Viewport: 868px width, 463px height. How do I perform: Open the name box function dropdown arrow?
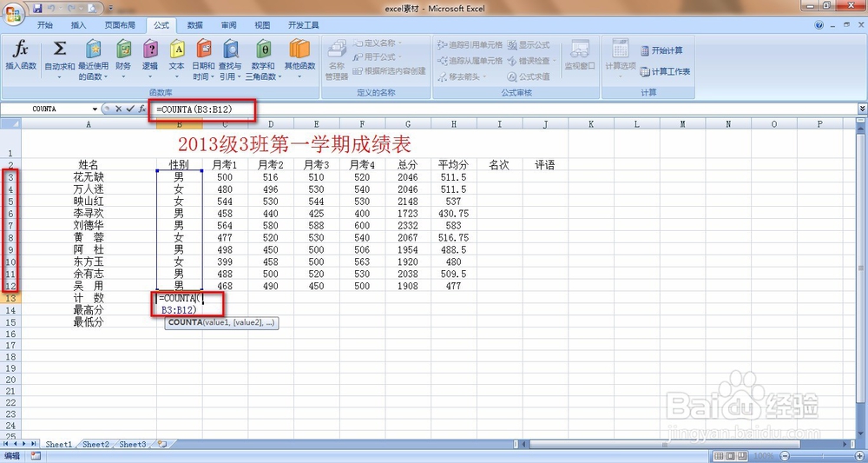click(95, 109)
